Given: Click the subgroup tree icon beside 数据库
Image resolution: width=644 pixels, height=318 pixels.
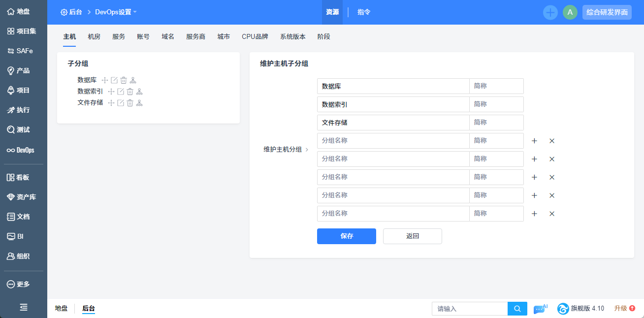Looking at the screenshot, I should [x=133, y=80].
